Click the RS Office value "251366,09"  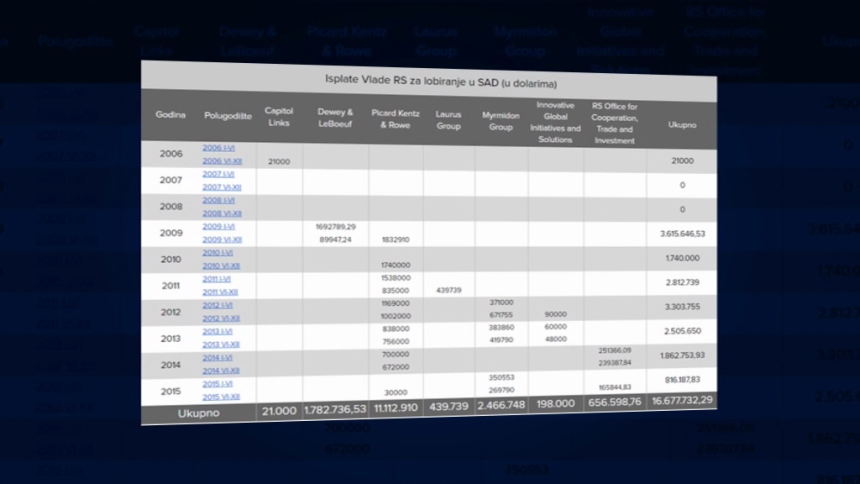[615, 350]
